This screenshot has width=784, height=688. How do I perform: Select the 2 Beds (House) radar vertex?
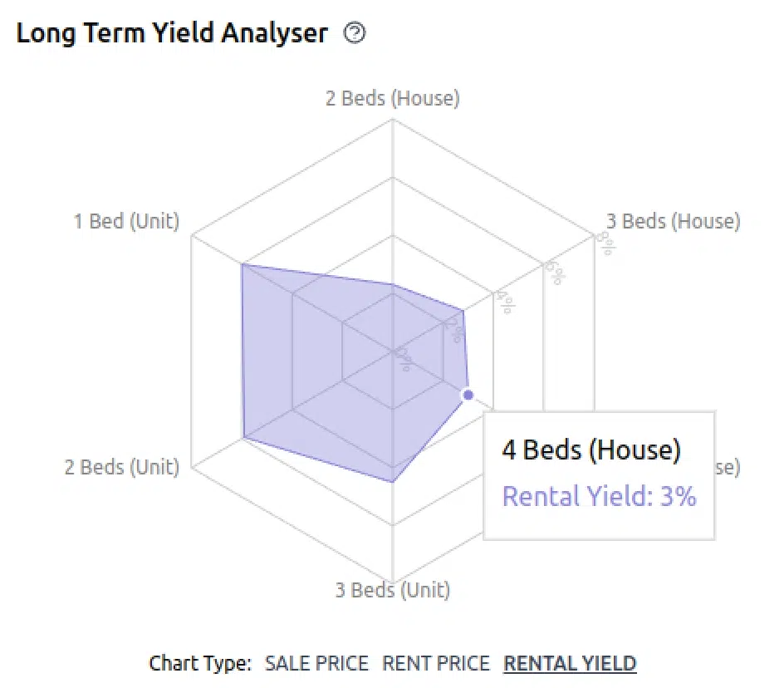[x=393, y=285]
